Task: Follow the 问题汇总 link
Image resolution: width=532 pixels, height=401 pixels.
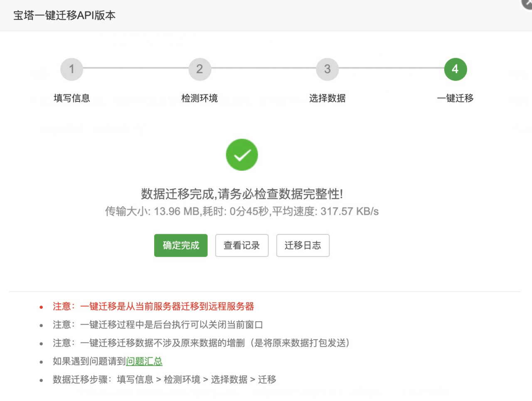Action: (144, 361)
